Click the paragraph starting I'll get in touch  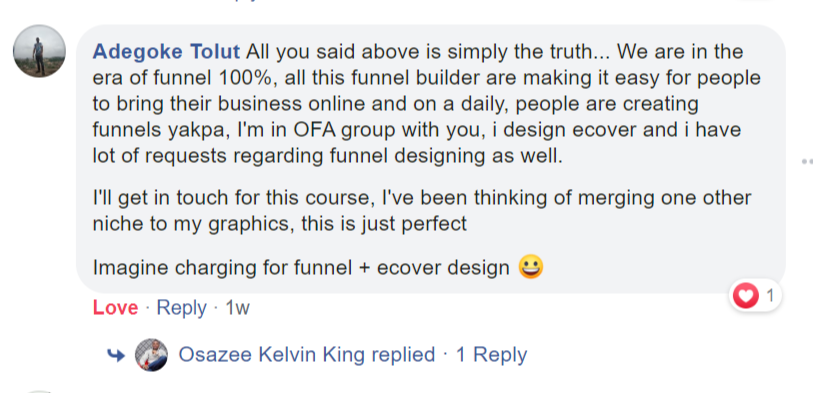tap(422, 210)
